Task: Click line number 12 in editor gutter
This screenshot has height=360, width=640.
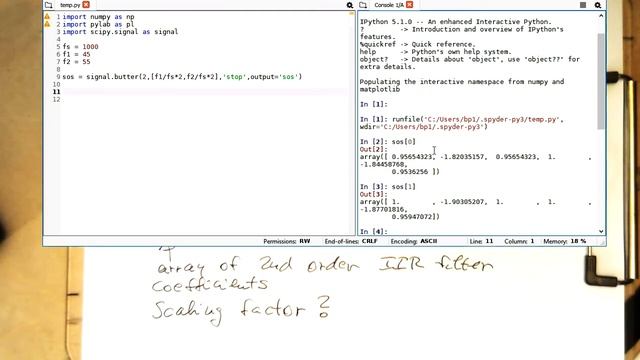Action: [56, 99]
